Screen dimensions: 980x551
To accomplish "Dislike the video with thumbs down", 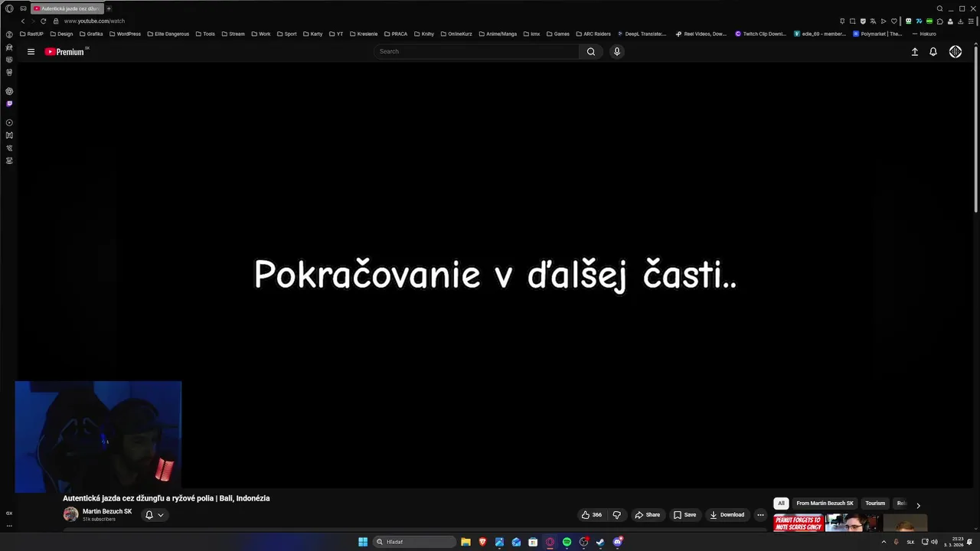I will pyautogui.click(x=616, y=515).
